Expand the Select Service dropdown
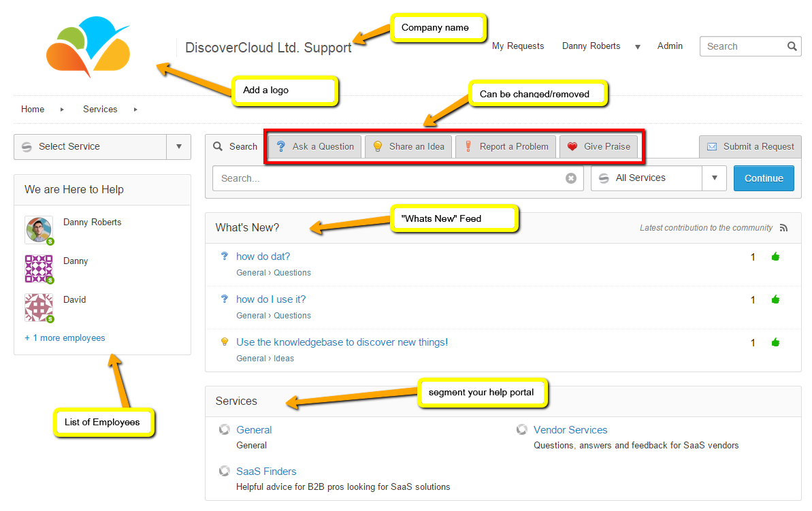 178,146
